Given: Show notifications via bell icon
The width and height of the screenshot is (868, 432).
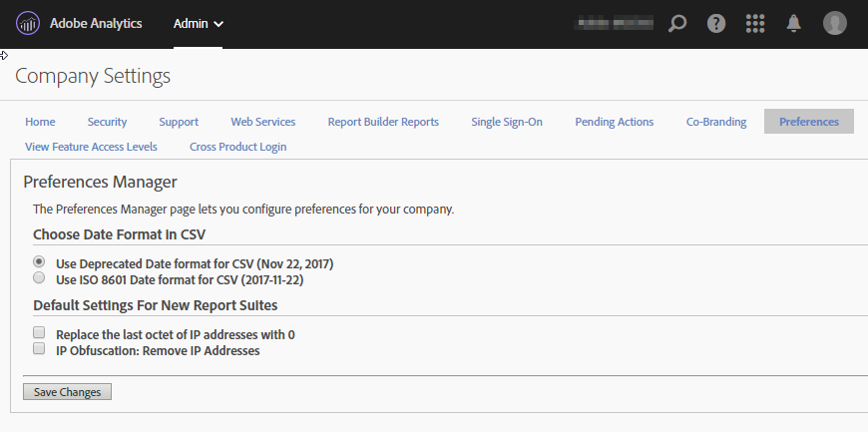Looking at the screenshot, I should 794,24.
